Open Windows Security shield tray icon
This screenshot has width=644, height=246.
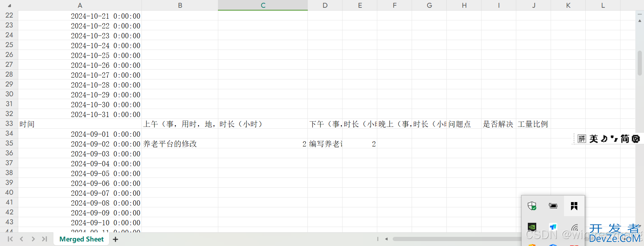tap(532, 206)
